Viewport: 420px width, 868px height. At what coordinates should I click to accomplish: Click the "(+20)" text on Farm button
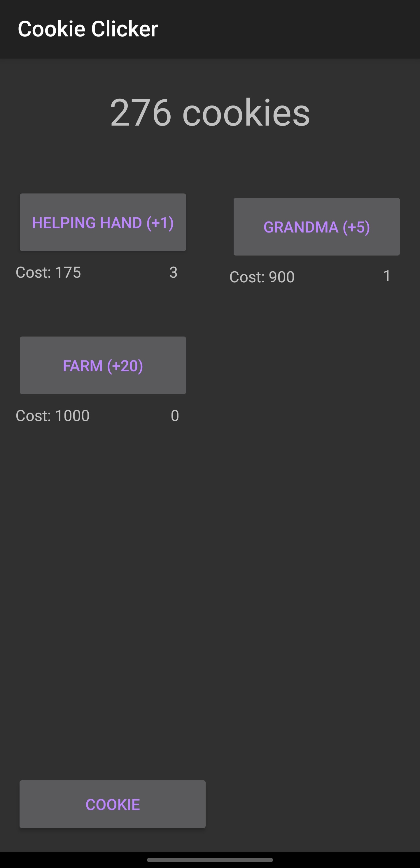[125, 366]
